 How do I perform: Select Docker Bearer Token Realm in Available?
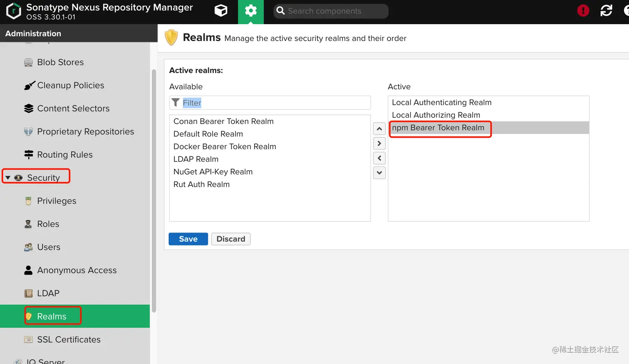coord(225,146)
